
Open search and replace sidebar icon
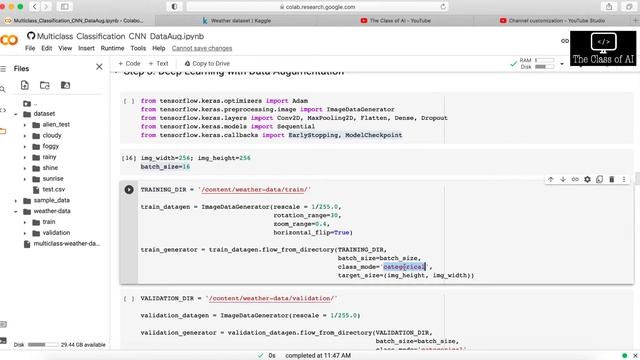coord(3,89)
